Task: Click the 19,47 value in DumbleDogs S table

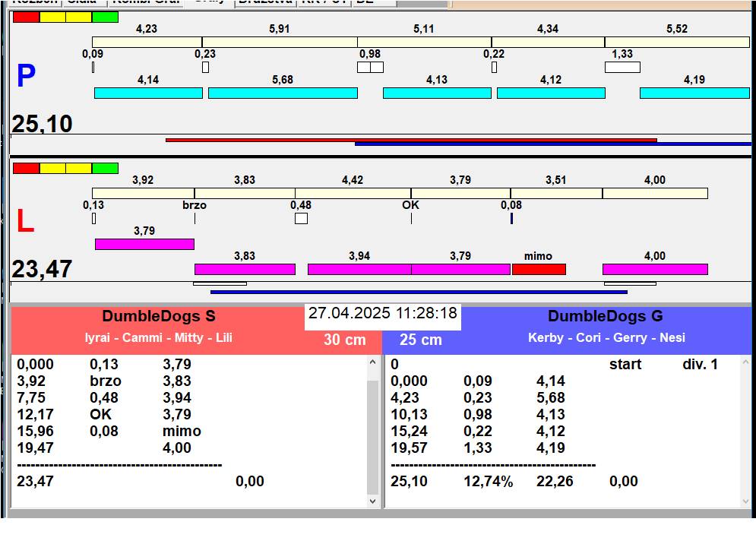Action: pos(35,448)
